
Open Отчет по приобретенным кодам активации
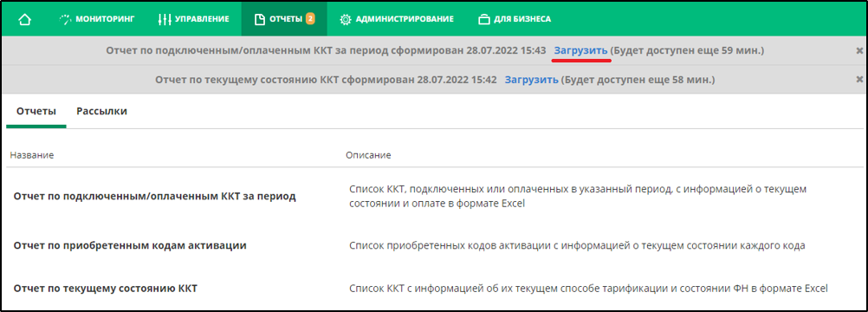[130, 245]
